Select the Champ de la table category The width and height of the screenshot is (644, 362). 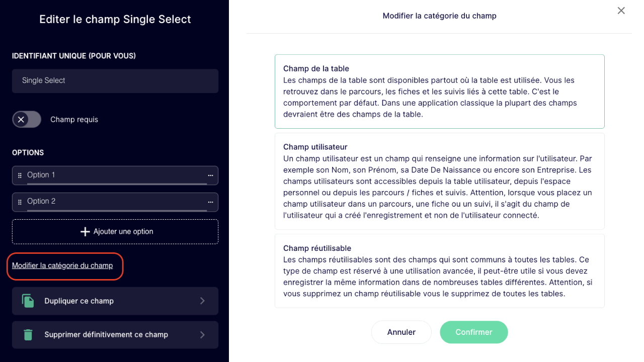pyautogui.click(x=440, y=92)
